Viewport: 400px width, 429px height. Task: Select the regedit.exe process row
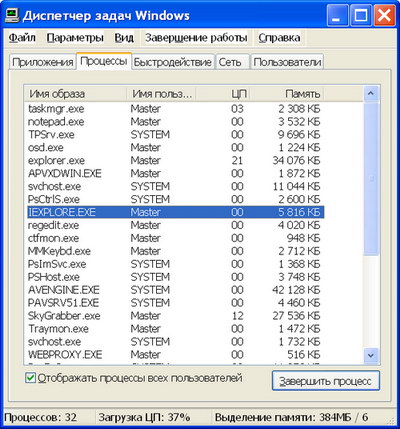(176, 225)
